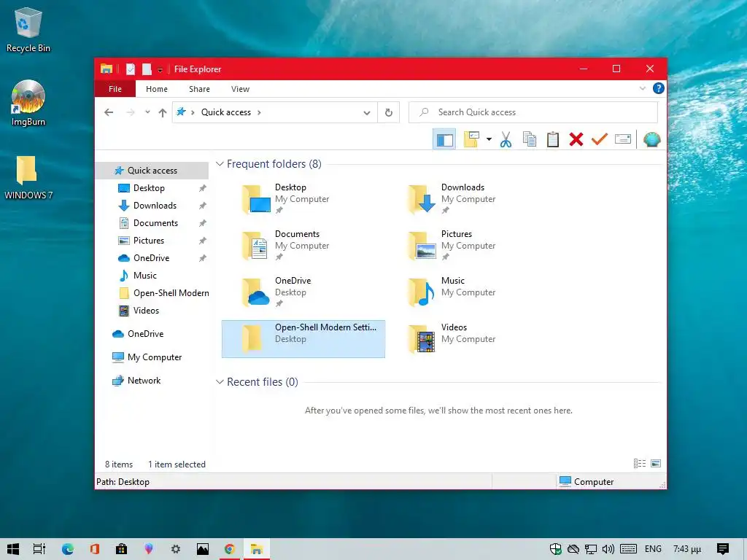Open dropdown arrow beside folder options icon

coord(489,139)
